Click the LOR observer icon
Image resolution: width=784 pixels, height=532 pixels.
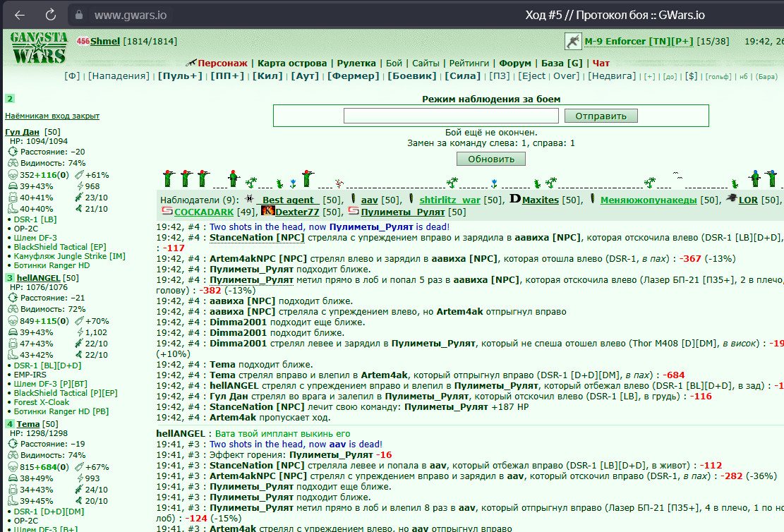click(731, 198)
